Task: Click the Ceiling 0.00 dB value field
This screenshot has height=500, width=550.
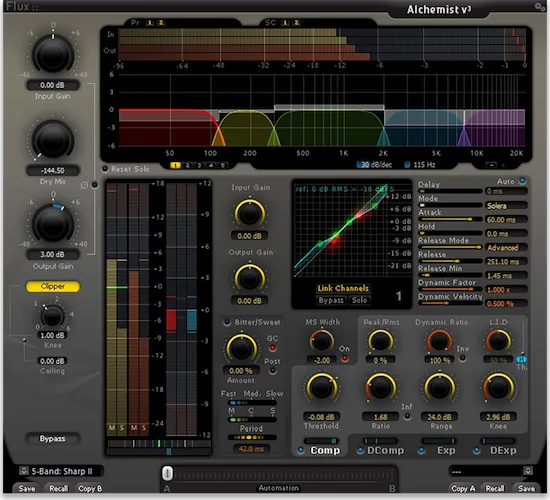Action: 52,361
